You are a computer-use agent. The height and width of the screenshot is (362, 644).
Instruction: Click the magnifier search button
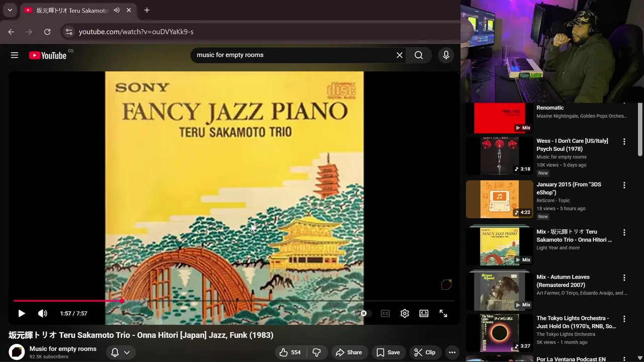coord(419,55)
